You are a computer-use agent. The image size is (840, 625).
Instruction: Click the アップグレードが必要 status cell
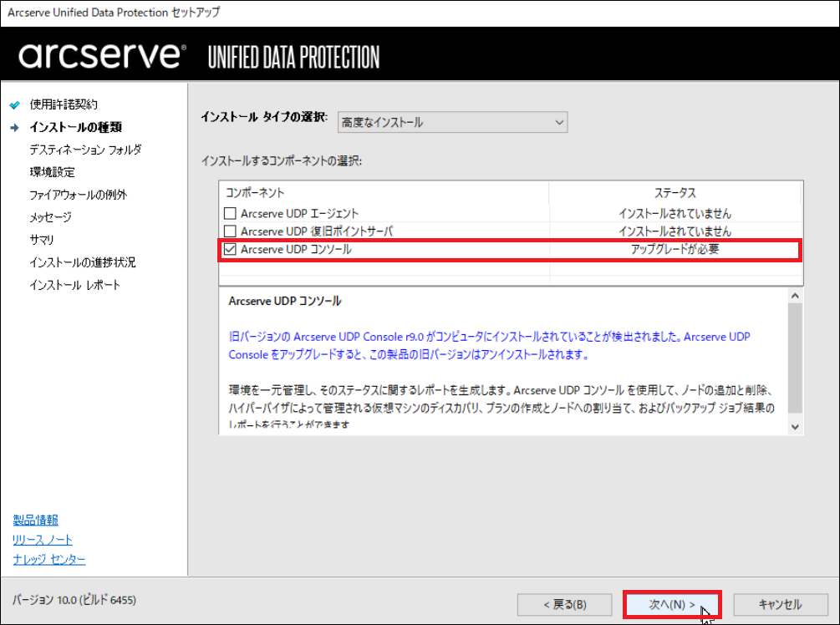675,249
